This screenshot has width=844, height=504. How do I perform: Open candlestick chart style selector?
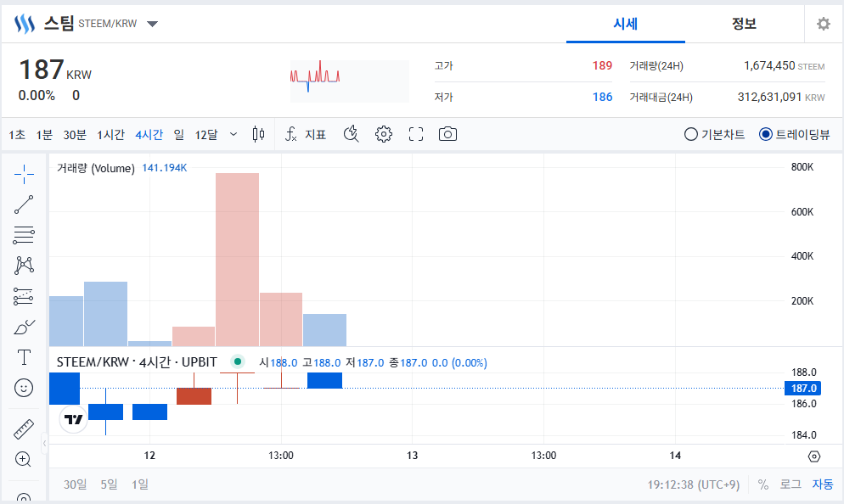(258, 134)
